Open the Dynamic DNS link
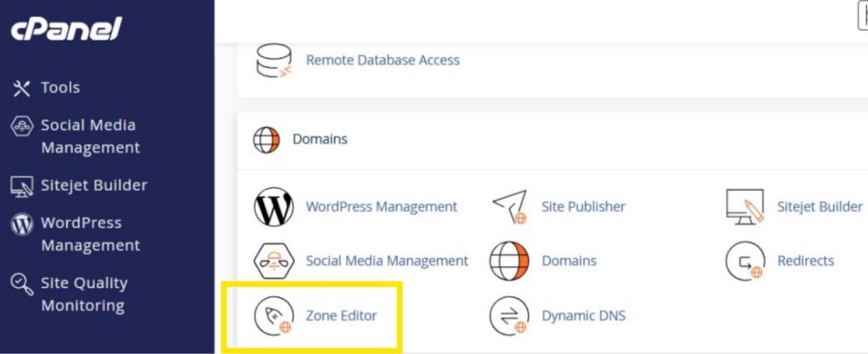868x354 pixels. click(x=583, y=316)
